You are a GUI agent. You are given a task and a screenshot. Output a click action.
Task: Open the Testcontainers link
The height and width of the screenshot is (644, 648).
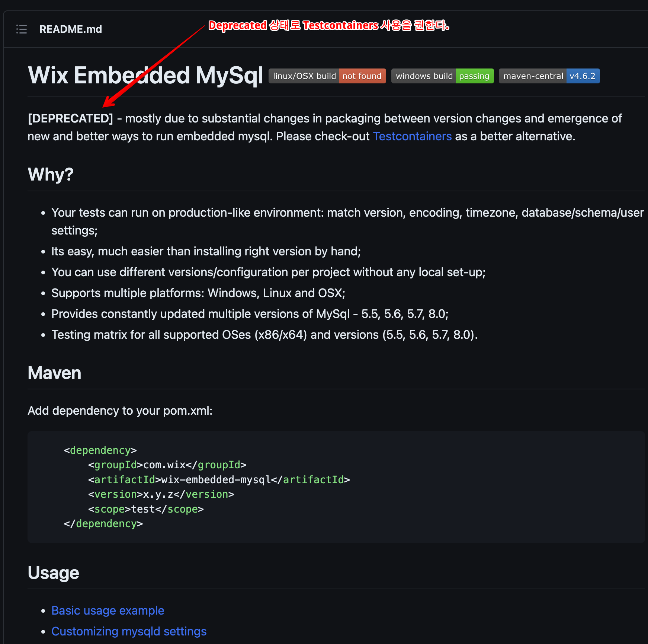(412, 136)
